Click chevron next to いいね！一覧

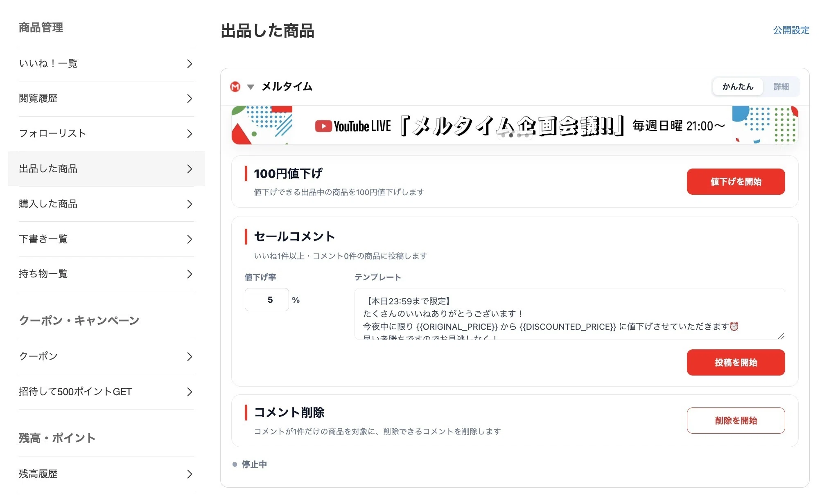click(190, 64)
